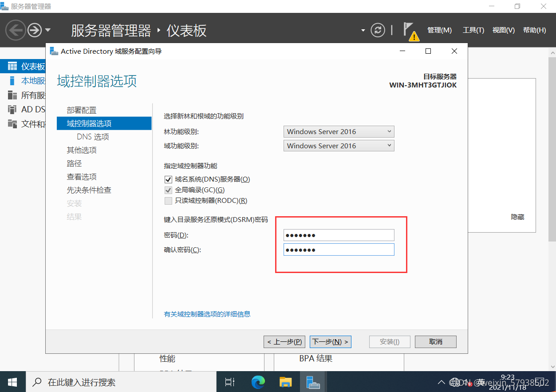Open the 工具(T) menu
This screenshot has height=392, width=556.
(x=473, y=30)
